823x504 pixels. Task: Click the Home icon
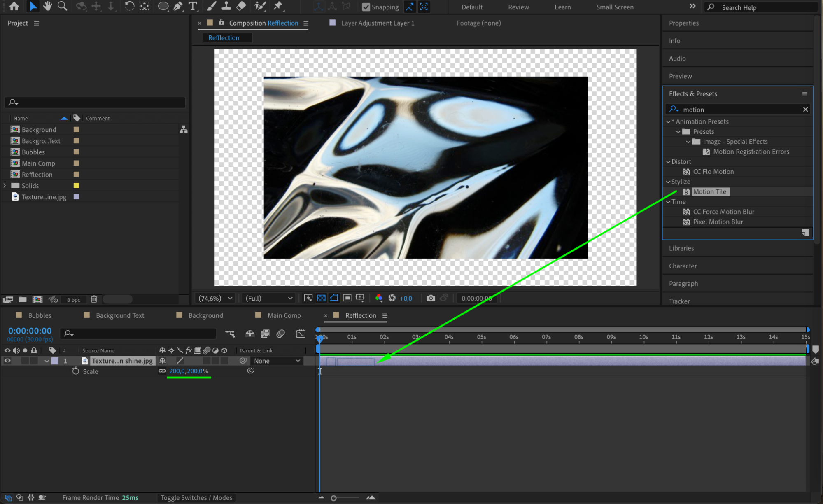click(14, 6)
